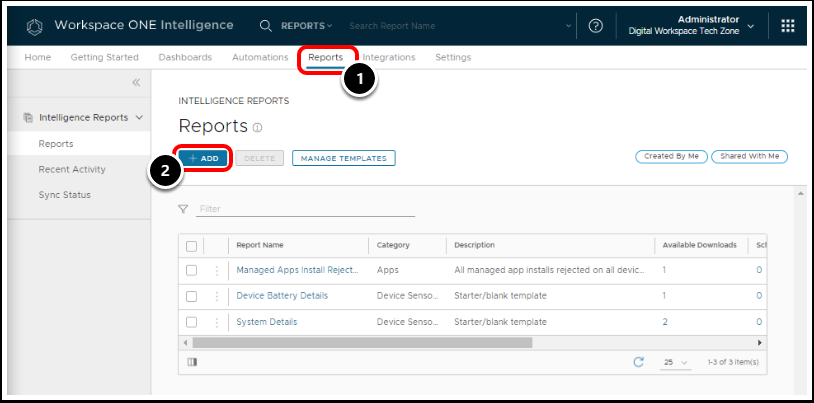Check the Device Battery Details row checkbox
Screen dimensions: 814x403
point(192,296)
